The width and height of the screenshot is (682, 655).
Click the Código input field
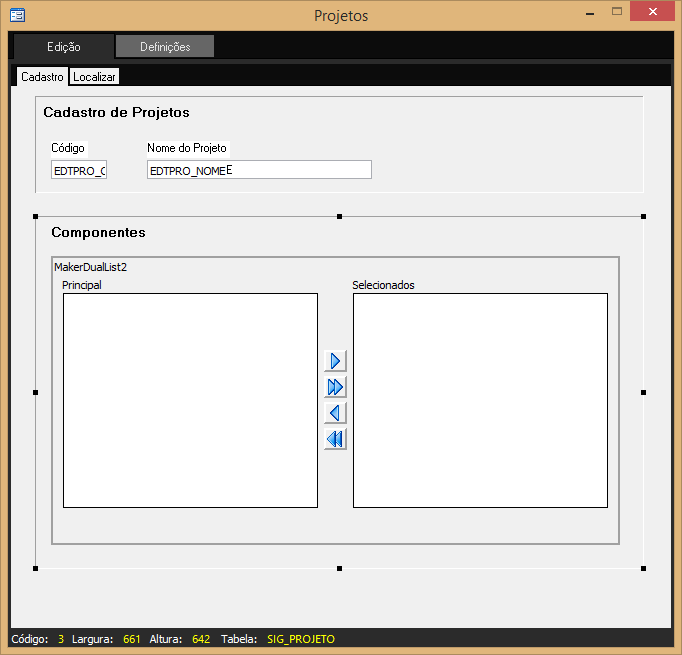tap(79, 170)
